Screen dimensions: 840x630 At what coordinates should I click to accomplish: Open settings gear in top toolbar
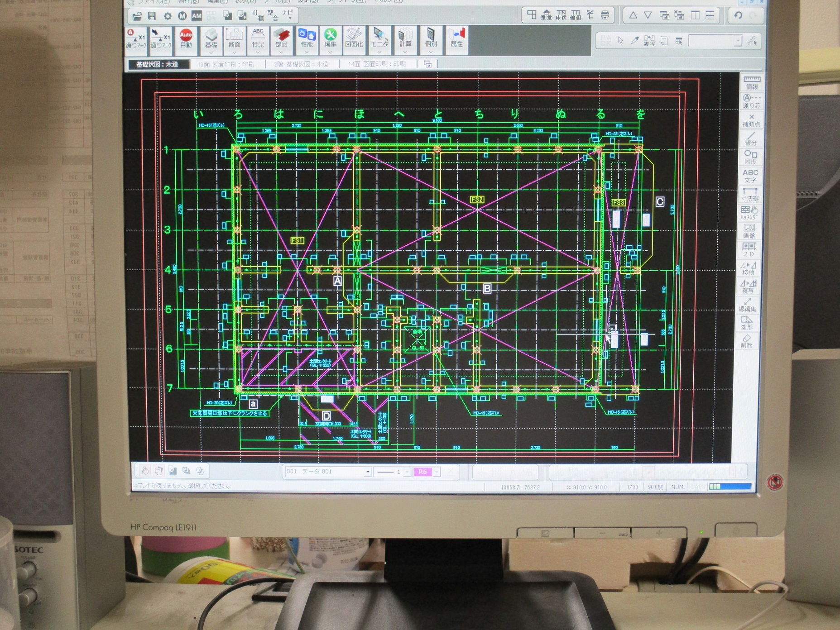168,17
